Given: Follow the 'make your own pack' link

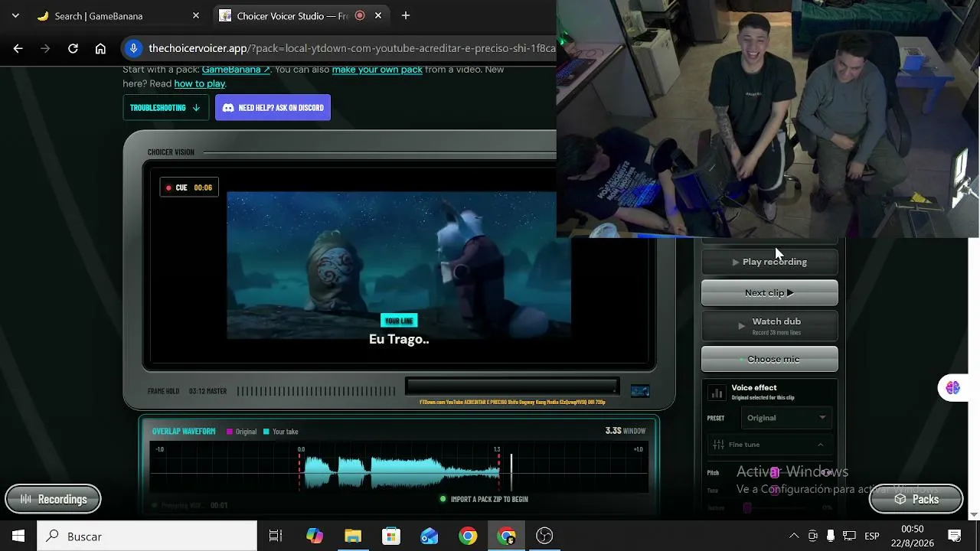Looking at the screenshot, I should (x=377, y=70).
